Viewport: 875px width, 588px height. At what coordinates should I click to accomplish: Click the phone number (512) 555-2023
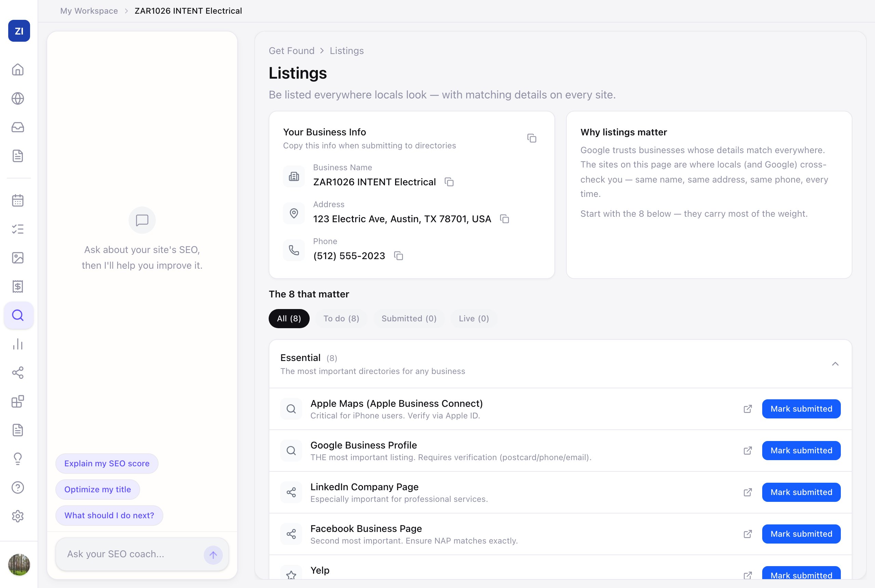pyautogui.click(x=349, y=256)
